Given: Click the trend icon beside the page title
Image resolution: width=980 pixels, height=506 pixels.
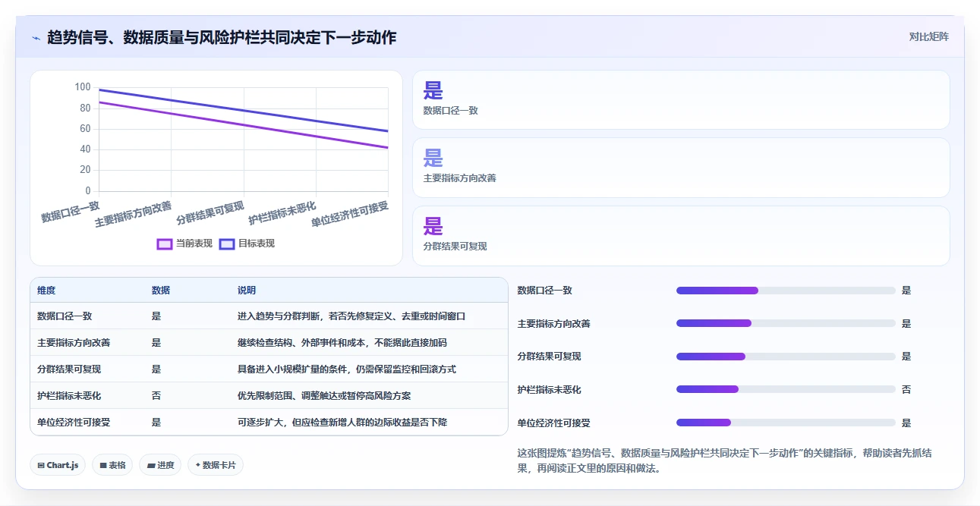Looking at the screenshot, I should (36, 38).
